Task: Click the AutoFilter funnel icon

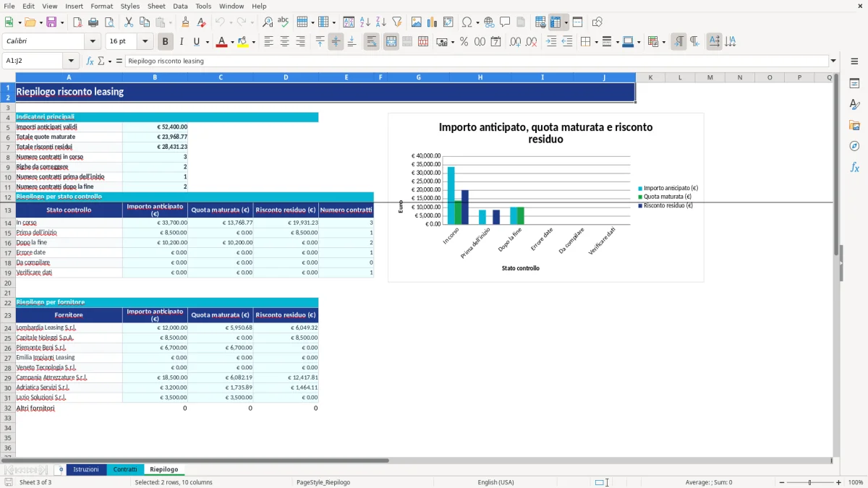Action: tap(397, 22)
